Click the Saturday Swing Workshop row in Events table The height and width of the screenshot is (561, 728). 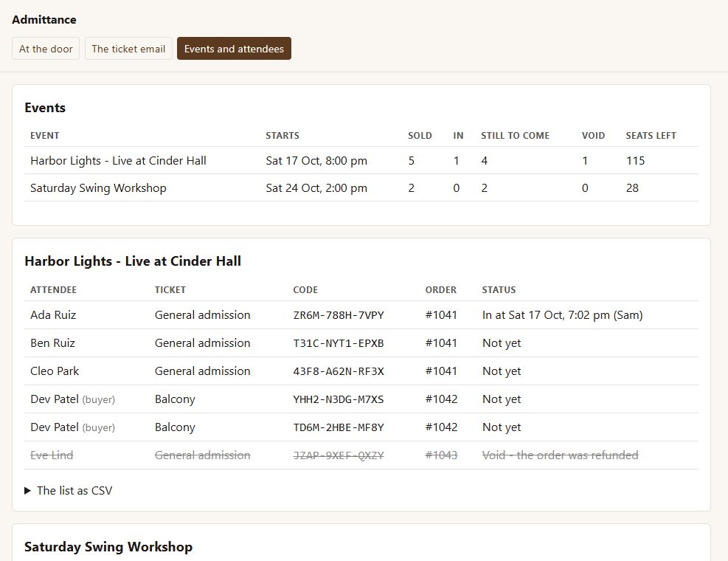pyautogui.click(x=361, y=187)
